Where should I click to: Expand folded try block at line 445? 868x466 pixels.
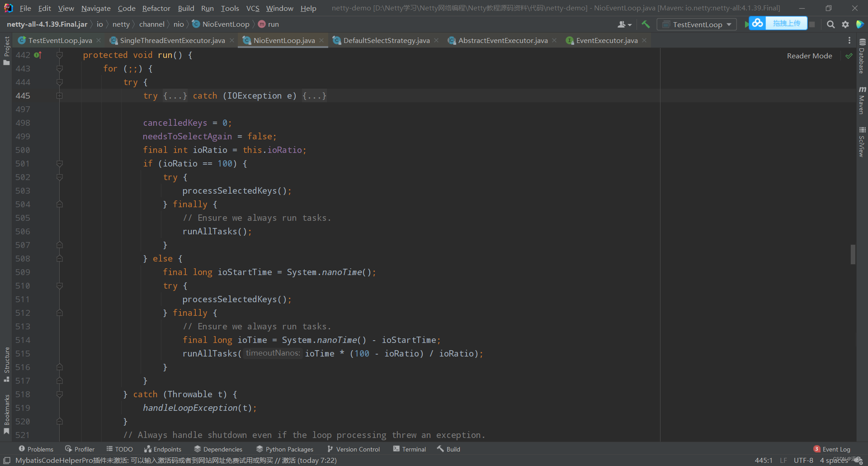[x=59, y=95]
